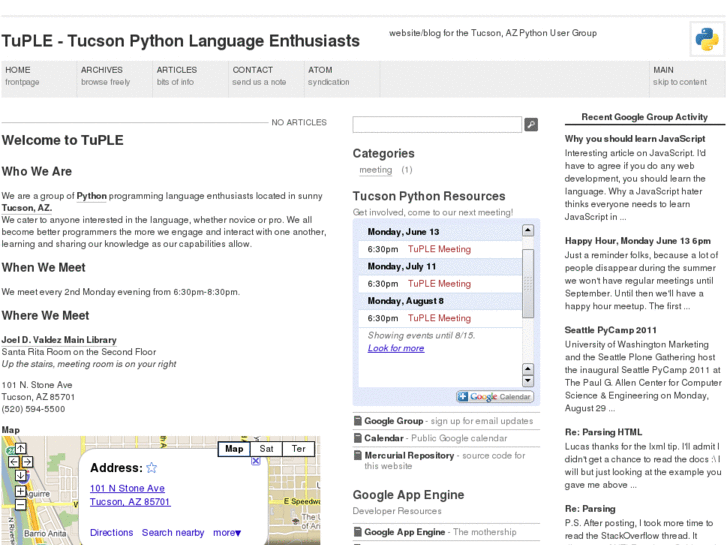Viewport: 727px width, 545px height.
Task: Switch map to Ter terrain tab
Action: point(299,449)
